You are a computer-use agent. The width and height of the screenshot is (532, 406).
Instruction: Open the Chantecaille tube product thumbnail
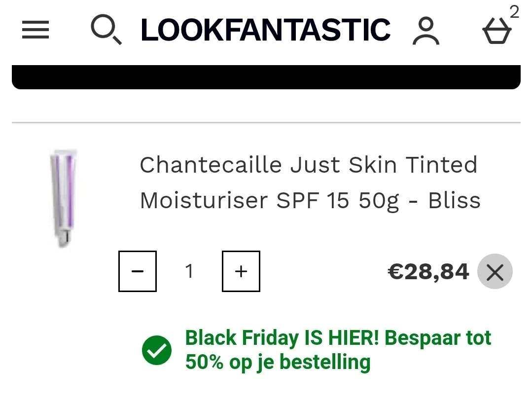pyautogui.click(x=64, y=198)
